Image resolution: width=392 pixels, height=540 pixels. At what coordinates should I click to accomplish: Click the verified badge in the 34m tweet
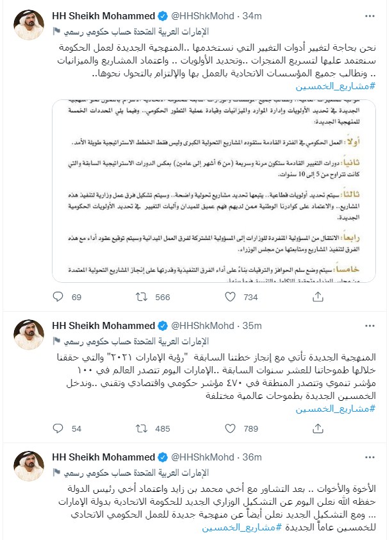pos(163,16)
